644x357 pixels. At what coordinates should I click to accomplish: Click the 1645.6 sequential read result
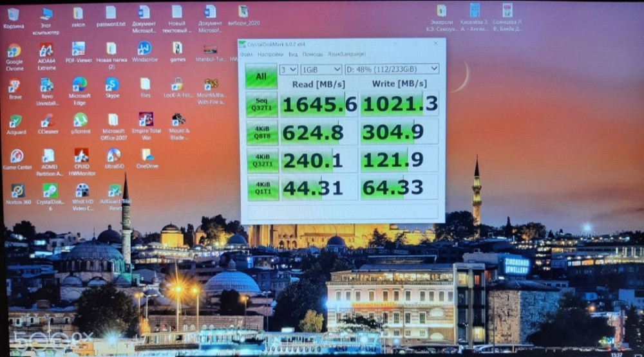pyautogui.click(x=319, y=104)
